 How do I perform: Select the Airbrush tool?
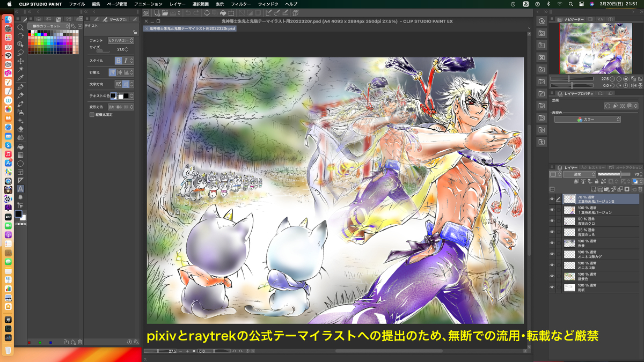click(20, 112)
